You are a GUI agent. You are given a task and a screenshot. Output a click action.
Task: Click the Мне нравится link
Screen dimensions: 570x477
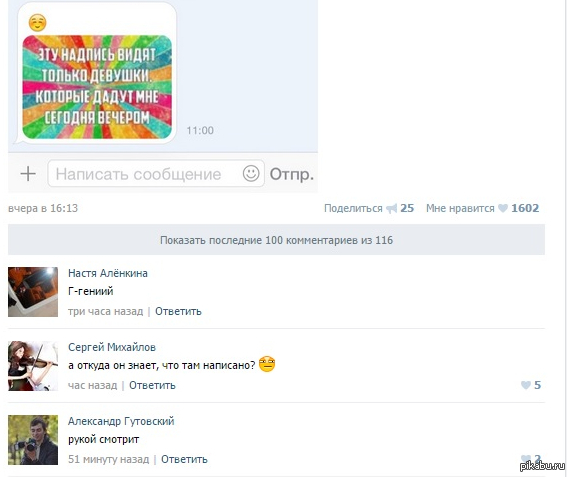(460, 208)
